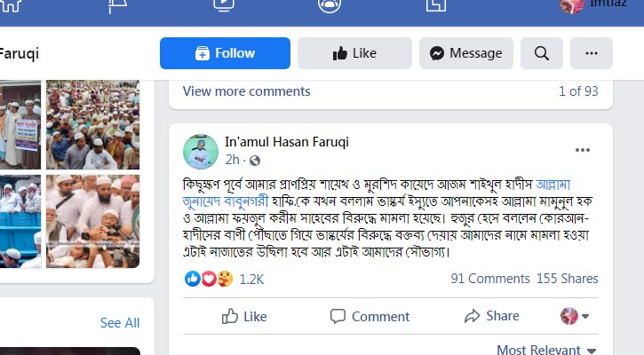Click the Follow button
This screenshot has width=644, height=355.
225,53
